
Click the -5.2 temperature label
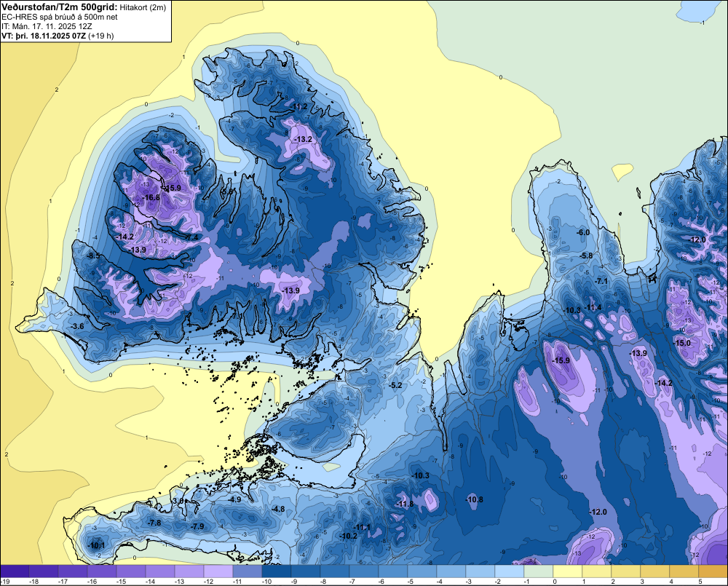(x=395, y=385)
